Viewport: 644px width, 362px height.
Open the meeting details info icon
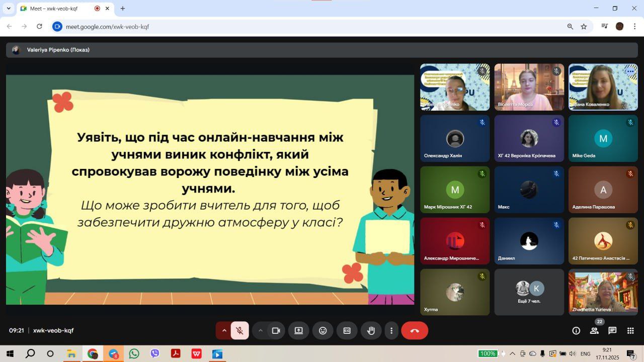(576, 330)
